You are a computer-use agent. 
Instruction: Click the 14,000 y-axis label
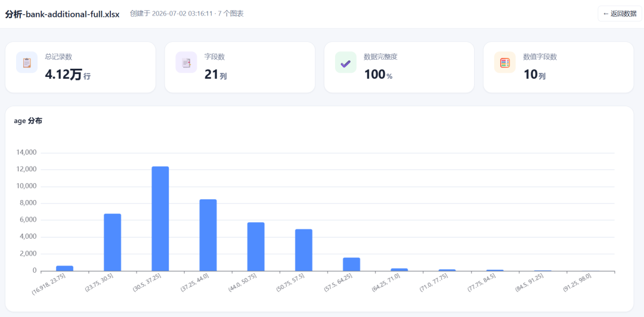(26, 153)
